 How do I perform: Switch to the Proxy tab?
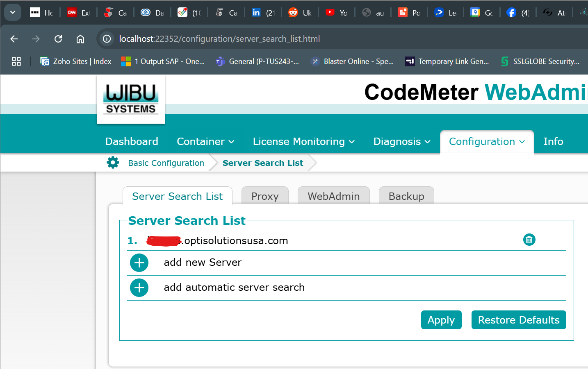coord(265,196)
